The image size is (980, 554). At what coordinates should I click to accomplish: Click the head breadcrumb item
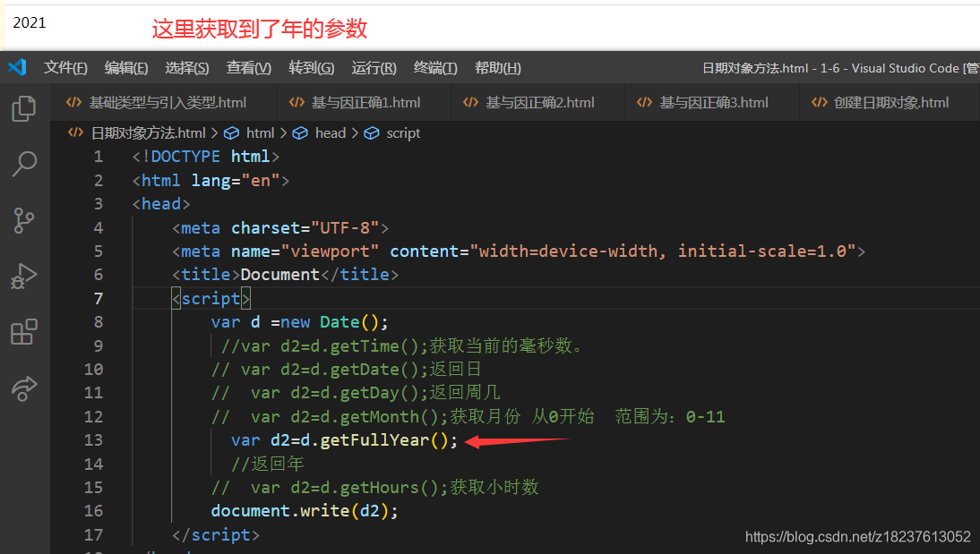coord(319,133)
